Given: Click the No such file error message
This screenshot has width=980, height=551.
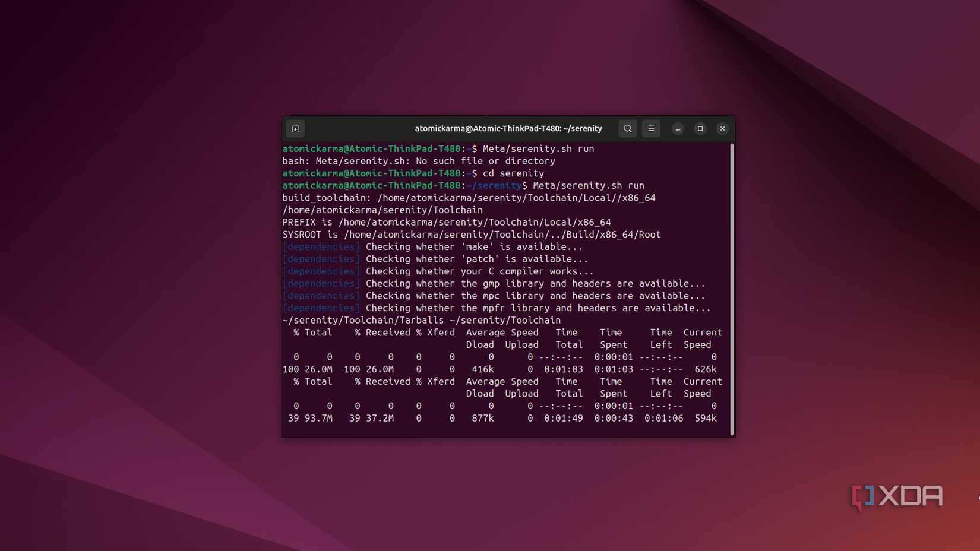Looking at the screenshot, I should [419, 161].
